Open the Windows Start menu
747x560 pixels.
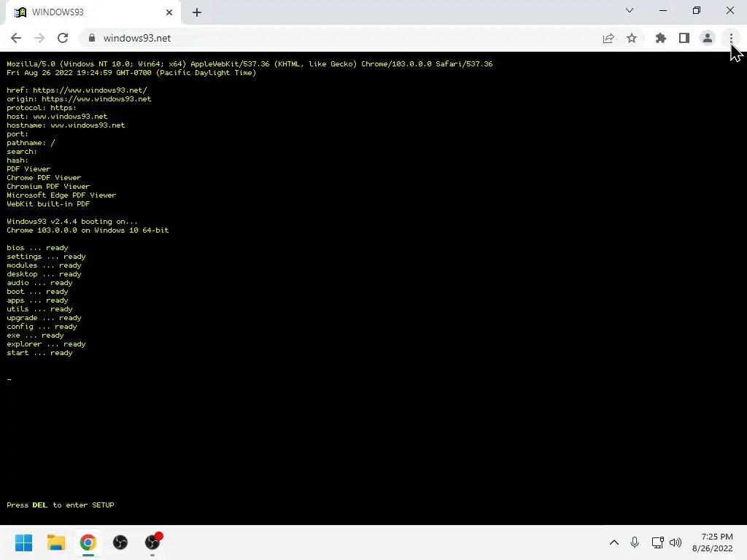[24, 542]
